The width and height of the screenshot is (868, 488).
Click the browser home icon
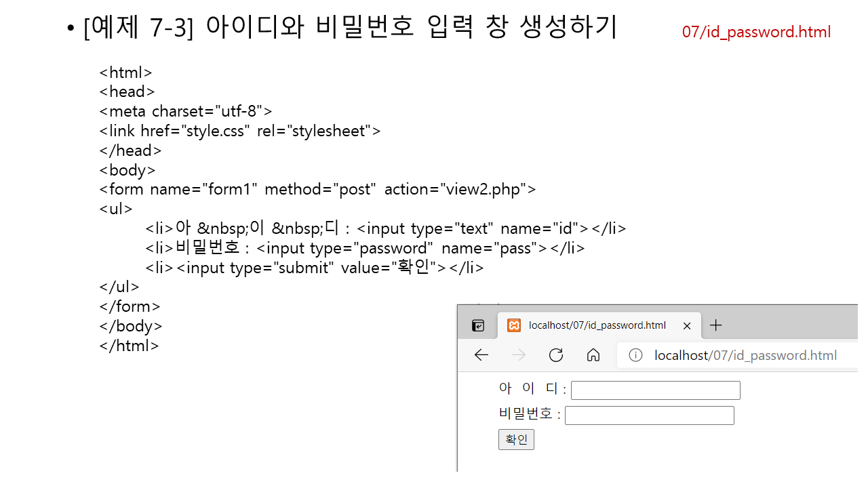[x=593, y=355]
